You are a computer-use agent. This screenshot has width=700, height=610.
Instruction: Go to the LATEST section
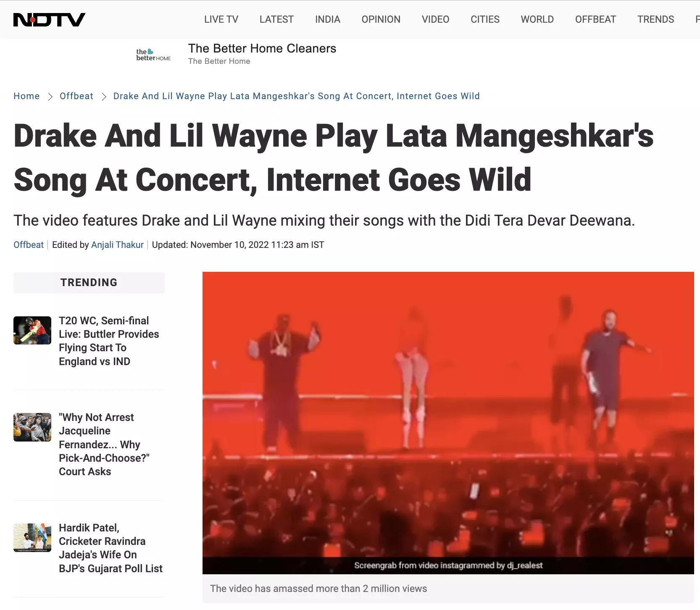click(x=276, y=19)
